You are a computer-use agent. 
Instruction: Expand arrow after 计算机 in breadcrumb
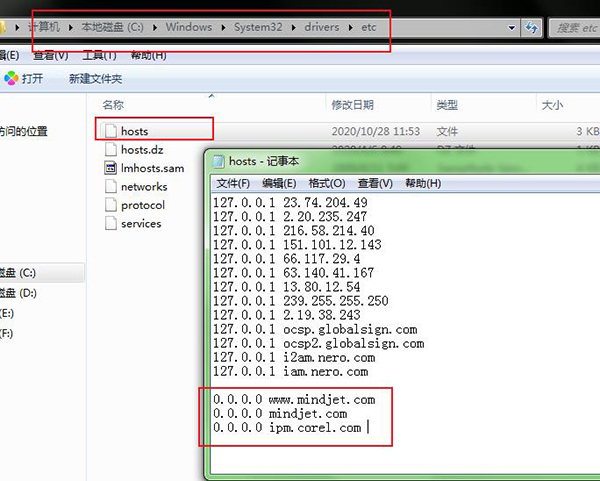(x=70, y=28)
